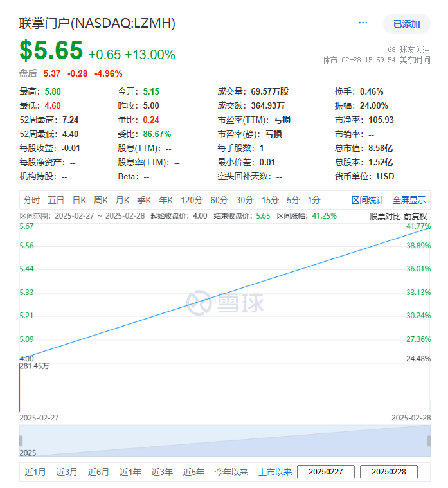Click the end date field 20250228
The height and width of the screenshot is (488, 448).
pos(389,472)
